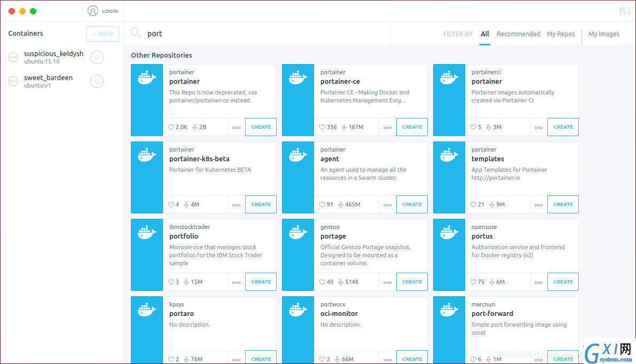Click download count icon on agent card

click(x=341, y=205)
